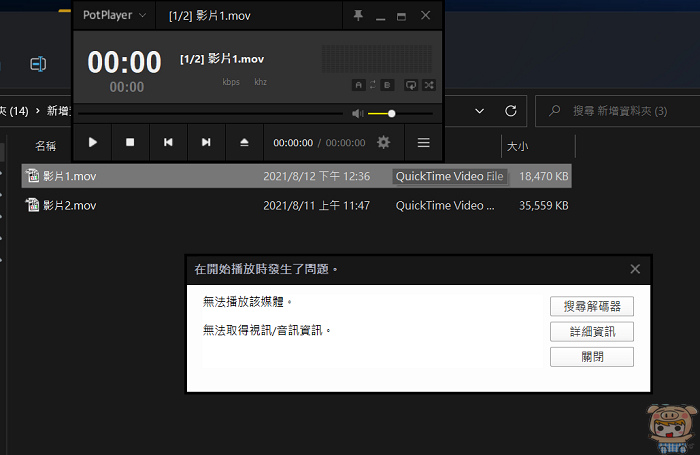
Task: Toggle shuffle playback mode
Action: coord(429,85)
